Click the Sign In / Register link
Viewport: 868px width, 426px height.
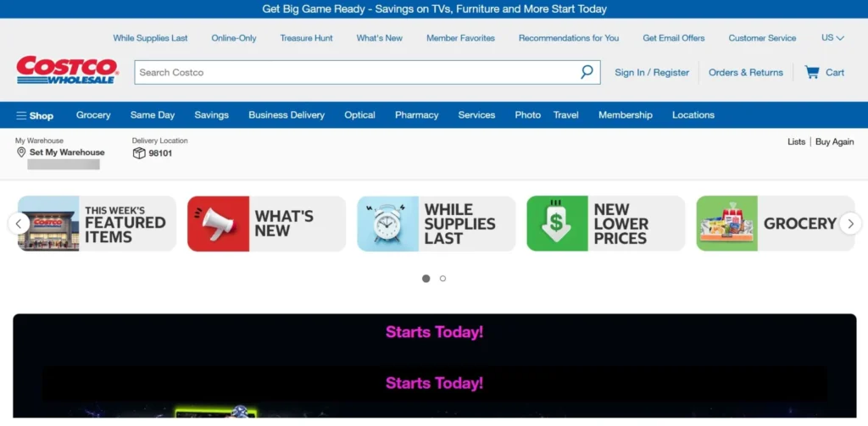click(652, 73)
